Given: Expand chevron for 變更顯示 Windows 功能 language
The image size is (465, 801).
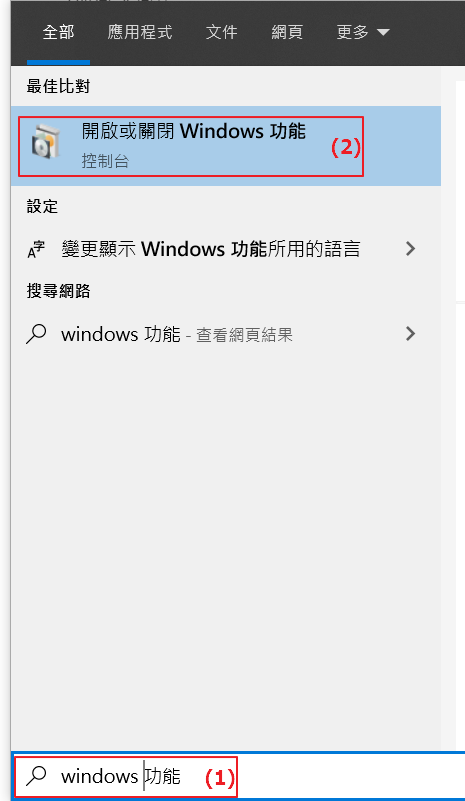Looking at the screenshot, I should click(410, 249).
